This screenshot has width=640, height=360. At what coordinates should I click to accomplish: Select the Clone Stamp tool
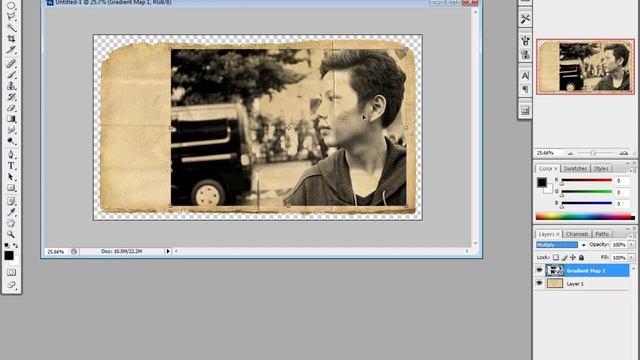tap(11, 86)
